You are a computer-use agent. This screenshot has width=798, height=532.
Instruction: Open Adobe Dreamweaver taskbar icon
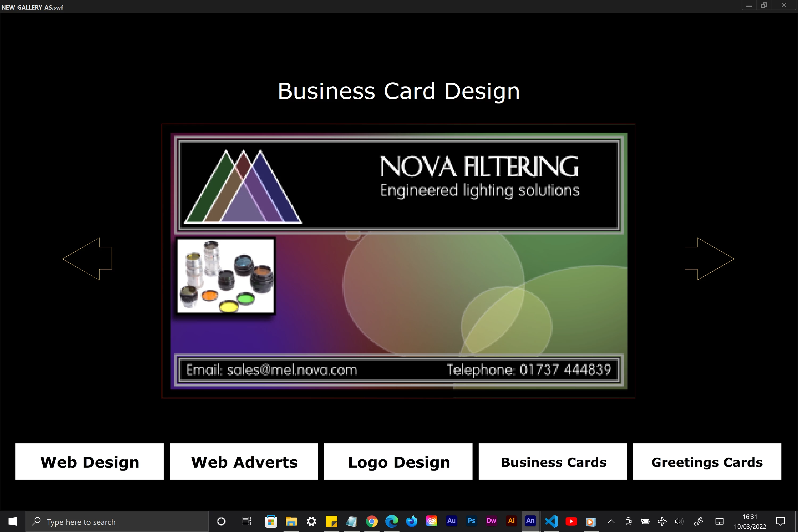[x=491, y=521]
